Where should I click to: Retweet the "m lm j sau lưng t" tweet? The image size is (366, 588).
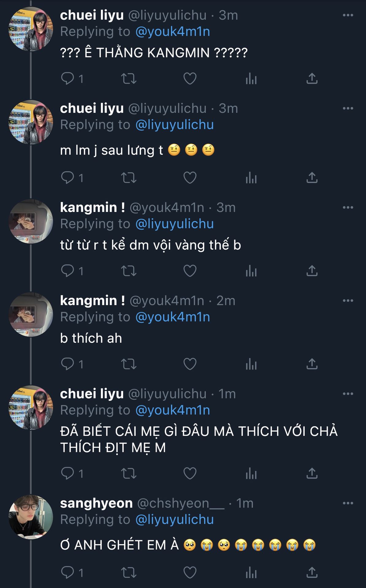tap(129, 178)
